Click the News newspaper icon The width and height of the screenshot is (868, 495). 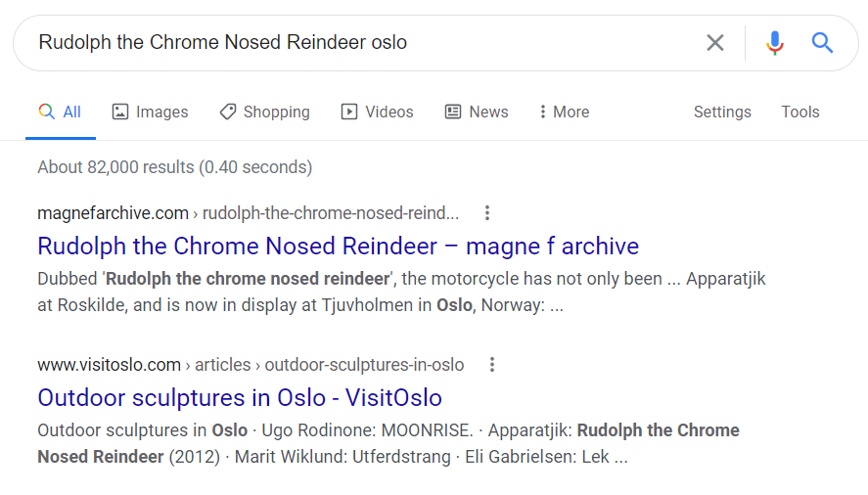click(x=453, y=112)
